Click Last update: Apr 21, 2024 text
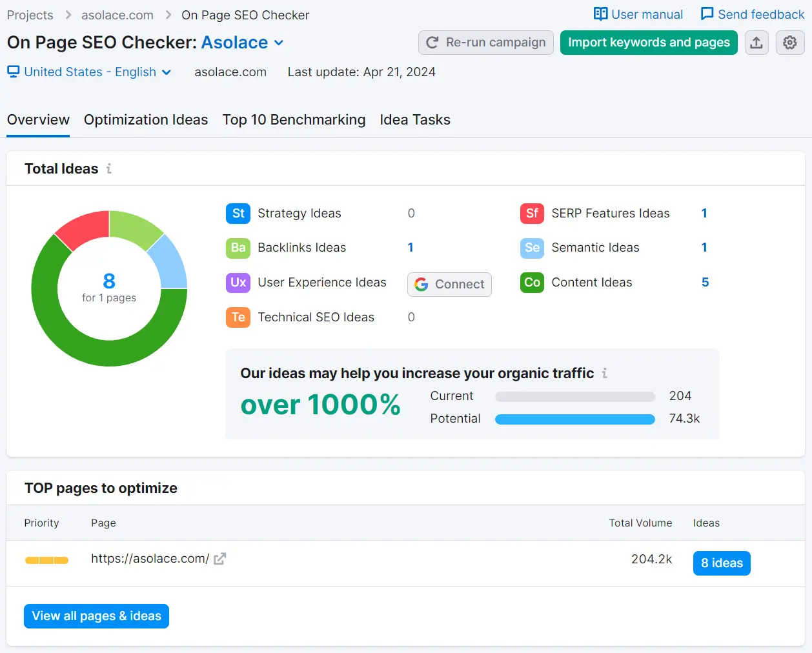The width and height of the screenshot is (812, 653). (361, 72)
